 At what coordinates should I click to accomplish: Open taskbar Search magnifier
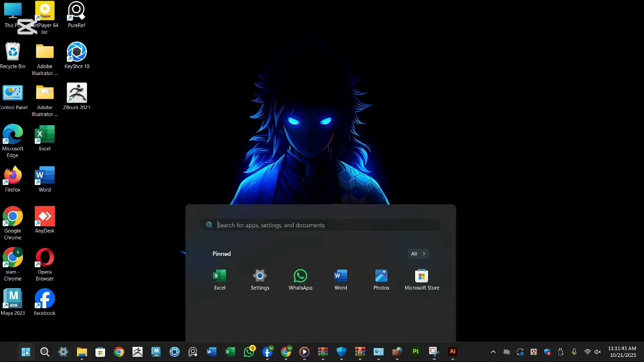click(x=45, y=352)
